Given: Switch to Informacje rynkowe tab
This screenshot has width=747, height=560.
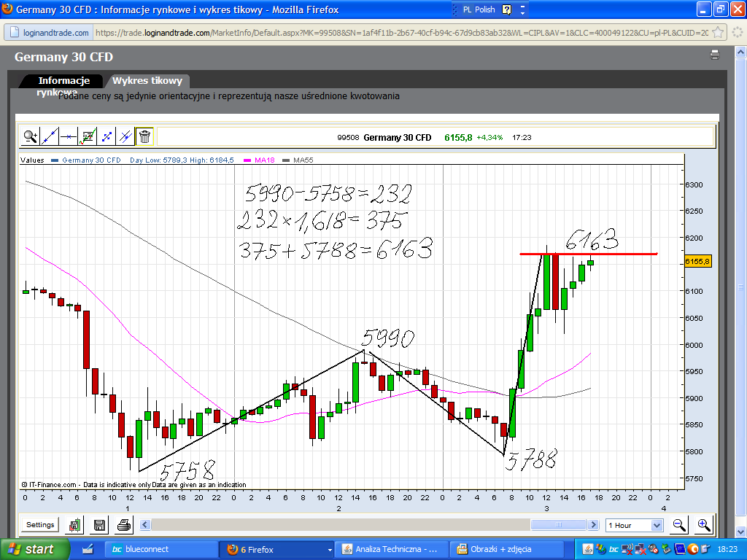Looking at the screenshot, I should pyautogui.click(x=64, y=81).
